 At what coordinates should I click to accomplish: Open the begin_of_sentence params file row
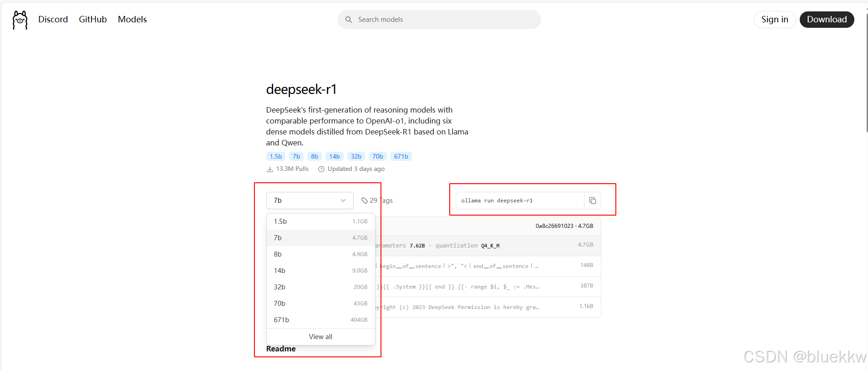[x=487, y=266]
